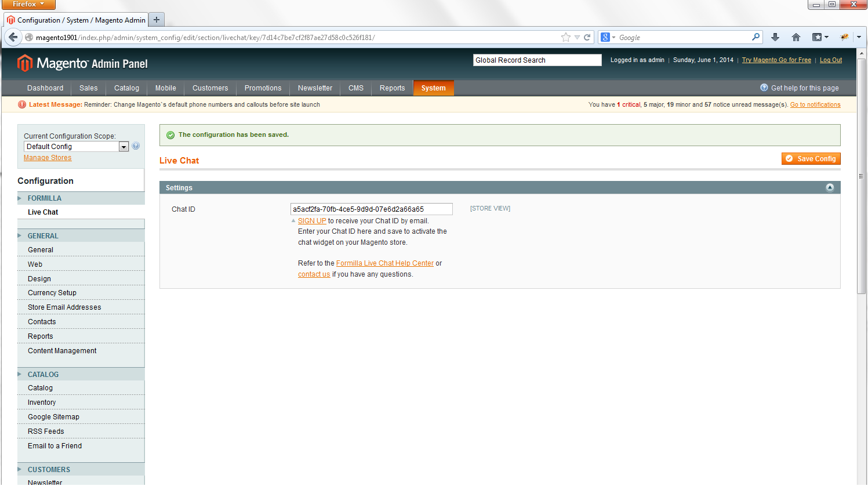The height and width of the screenshot is (486, 868).
Task: Click the Save Config button
Action: [811, 159]
